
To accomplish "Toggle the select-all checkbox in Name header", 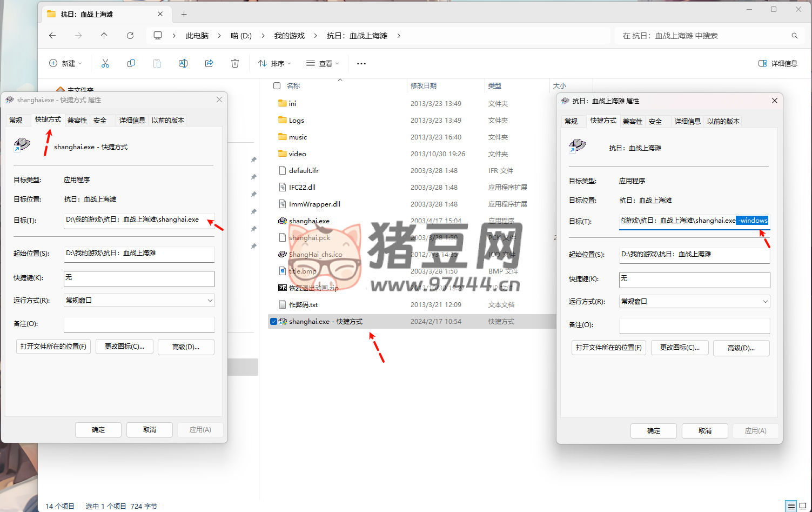I will click(277, 86).
